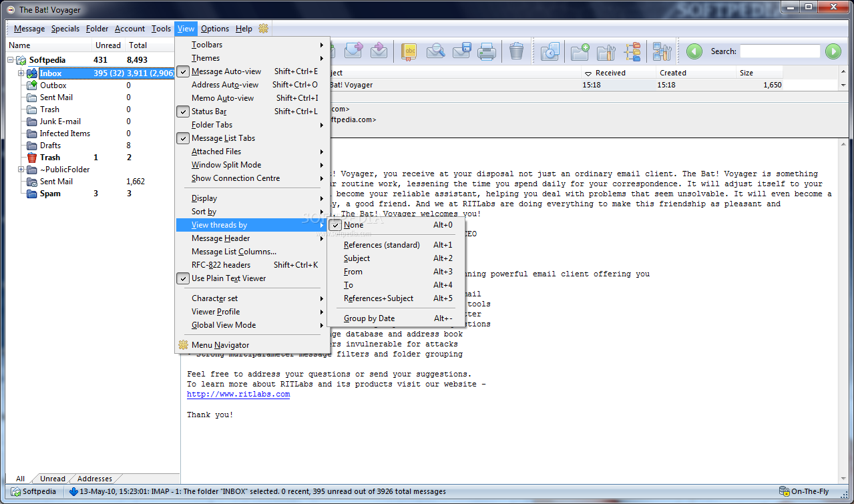This screenshot has height=504, width=854.
Task: Click the gear icon beside Help menu
Action: (x=264, y=29)
